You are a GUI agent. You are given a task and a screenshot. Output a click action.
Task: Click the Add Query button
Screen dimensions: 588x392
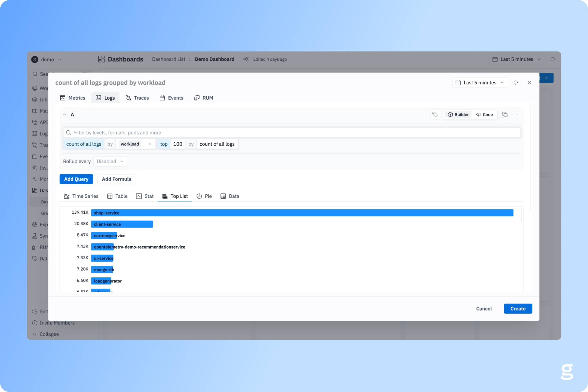tap(76, 179)
